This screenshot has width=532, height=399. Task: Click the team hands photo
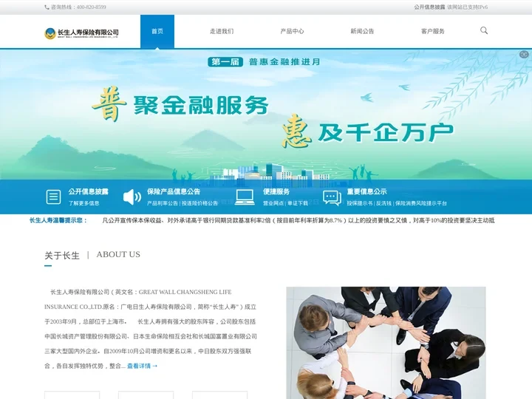pos(386,343)
